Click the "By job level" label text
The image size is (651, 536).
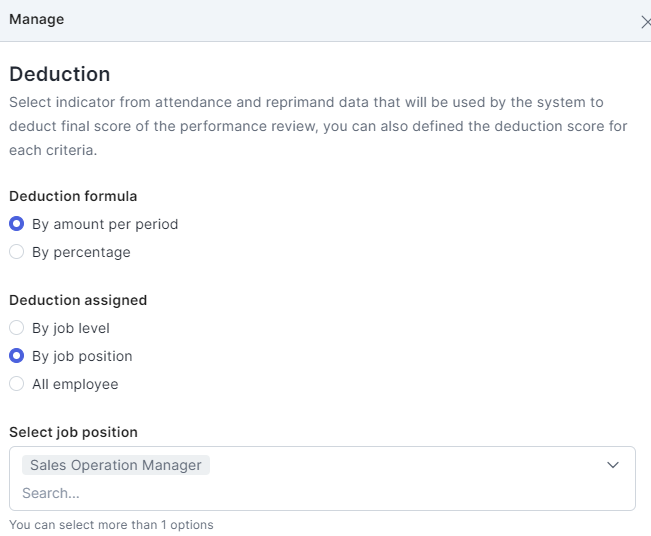(71, 328)
